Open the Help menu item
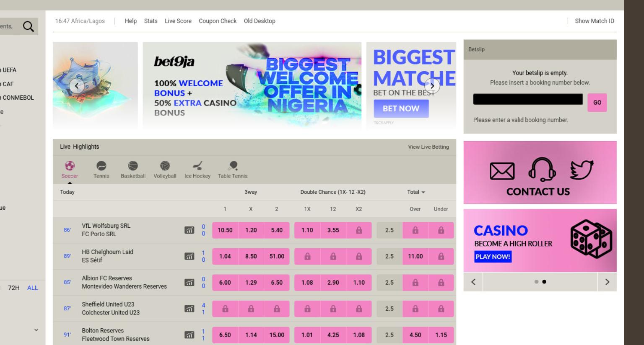Image resolution: width=644 pixels, height=345 pixels. click(131, 21)
